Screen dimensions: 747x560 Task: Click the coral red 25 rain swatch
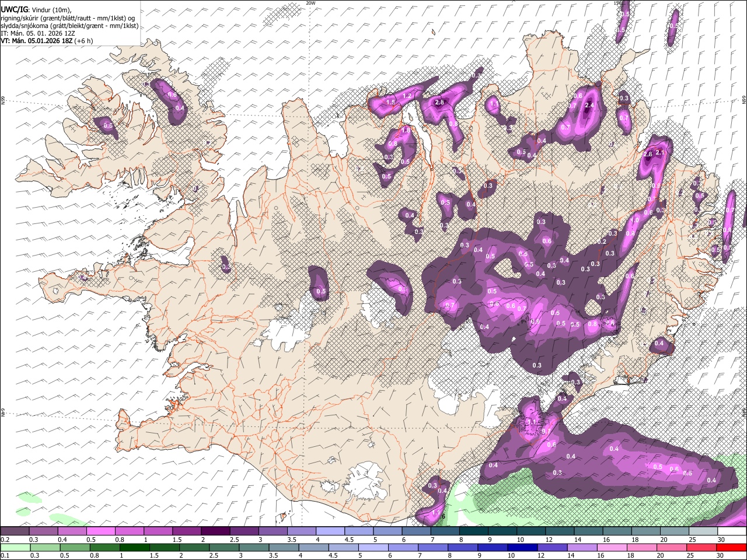(701, 547)
